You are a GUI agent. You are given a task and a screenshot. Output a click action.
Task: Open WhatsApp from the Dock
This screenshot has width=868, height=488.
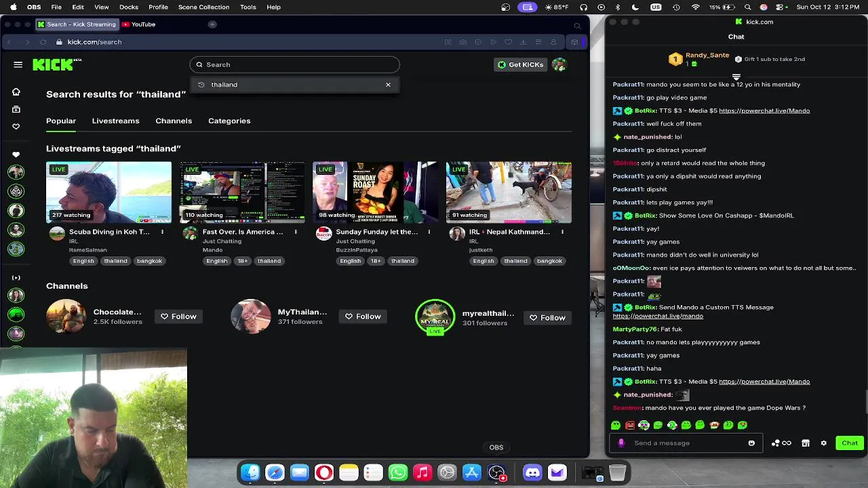[x=398, y=472]
